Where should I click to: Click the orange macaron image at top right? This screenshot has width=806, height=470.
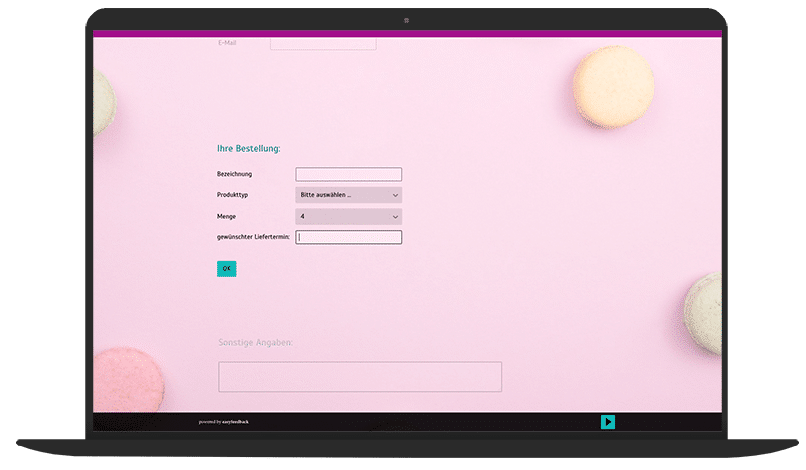tap(614, 86)
